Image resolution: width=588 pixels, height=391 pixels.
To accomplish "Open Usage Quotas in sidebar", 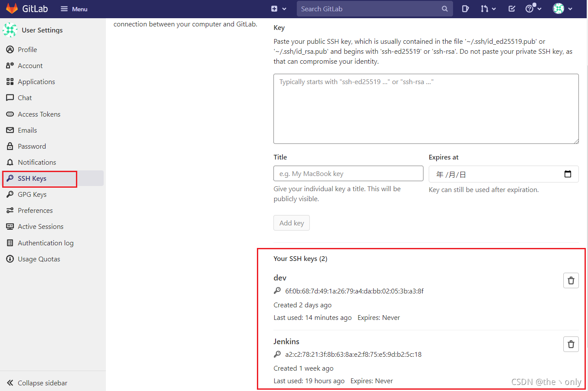I will point(53,259).
